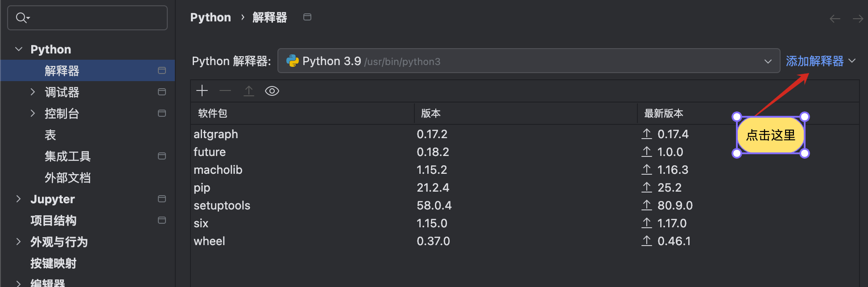This screenshot has width=868, height=287.
Task: Select the altgraph package row
Action: [x=525, y=134]
